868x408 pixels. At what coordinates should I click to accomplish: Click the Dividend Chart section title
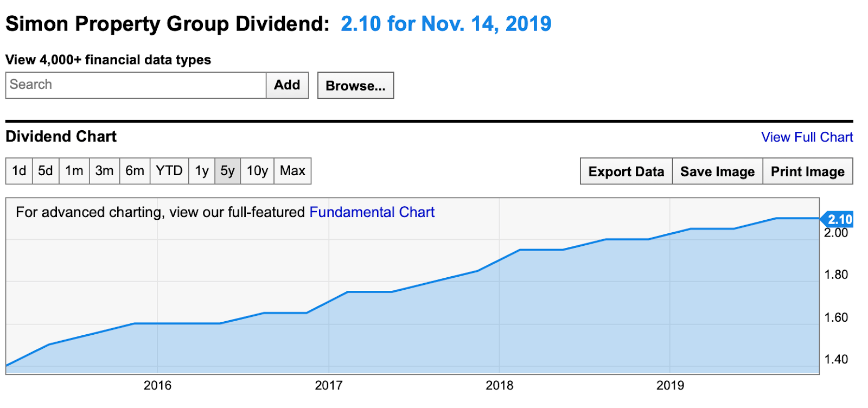coord(61,137)
